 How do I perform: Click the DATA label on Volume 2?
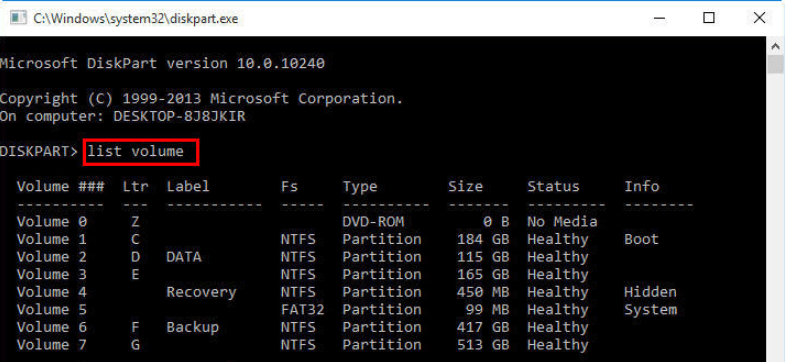point(184,257)
